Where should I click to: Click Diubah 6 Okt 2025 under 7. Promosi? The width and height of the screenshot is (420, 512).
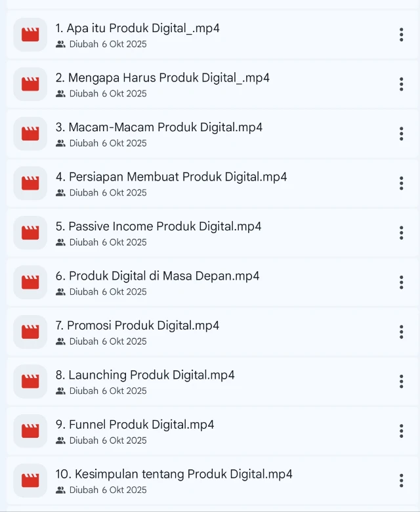pos(108,341)
